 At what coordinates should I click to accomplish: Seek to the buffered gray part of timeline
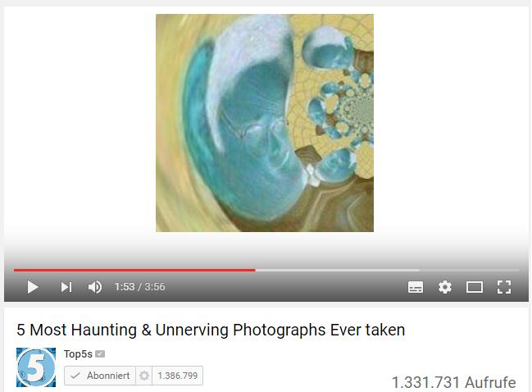[x=338, y=270]
